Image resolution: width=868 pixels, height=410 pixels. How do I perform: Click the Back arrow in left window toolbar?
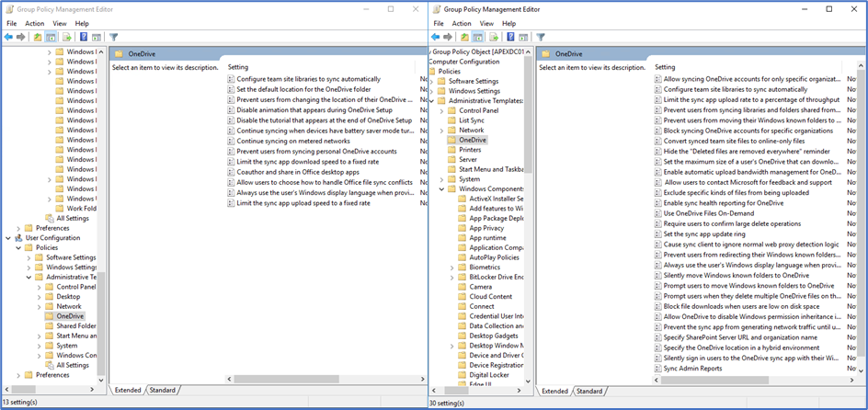(8, 37)
